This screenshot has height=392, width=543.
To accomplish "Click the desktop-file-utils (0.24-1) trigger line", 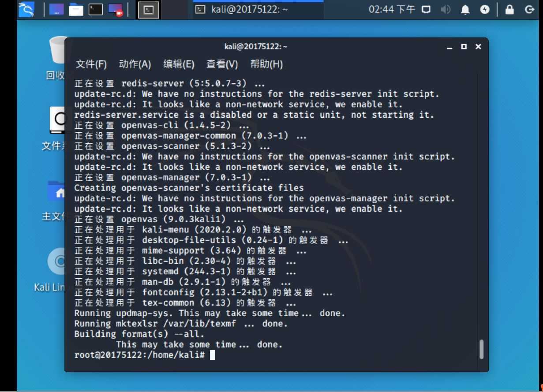I will click(211, 240).
